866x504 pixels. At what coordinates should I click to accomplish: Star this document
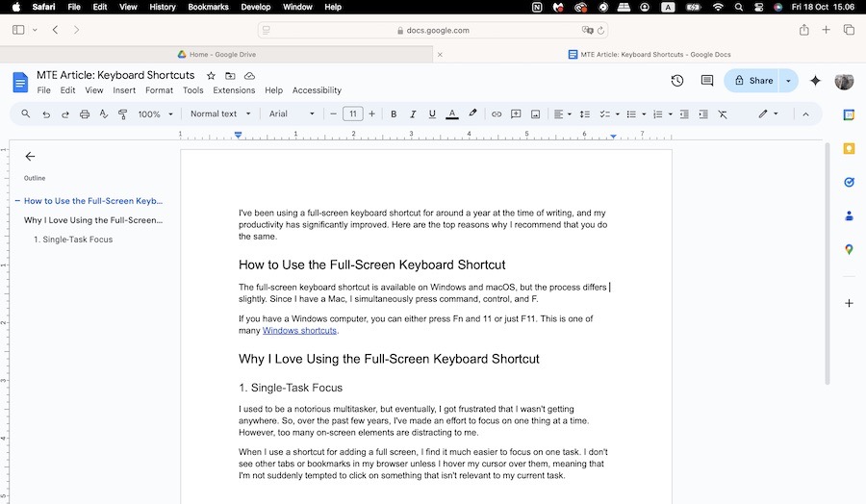(x=211, y=76)
